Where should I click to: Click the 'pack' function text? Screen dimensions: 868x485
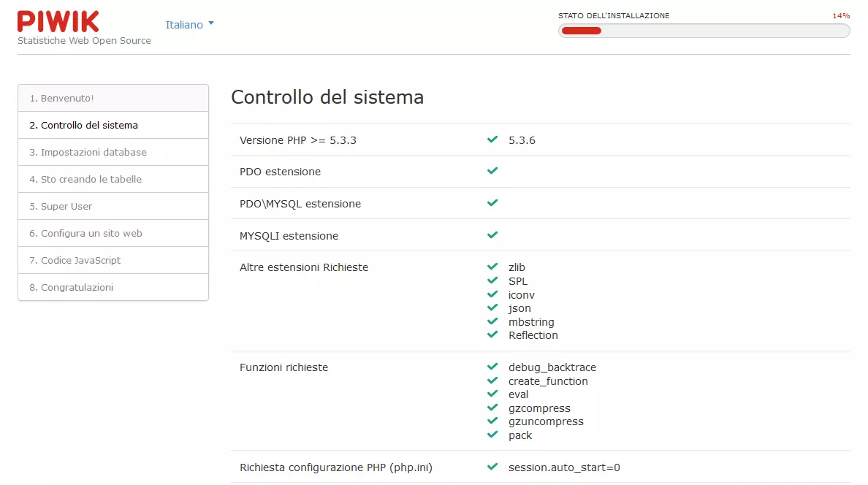(x=520, y=436)
